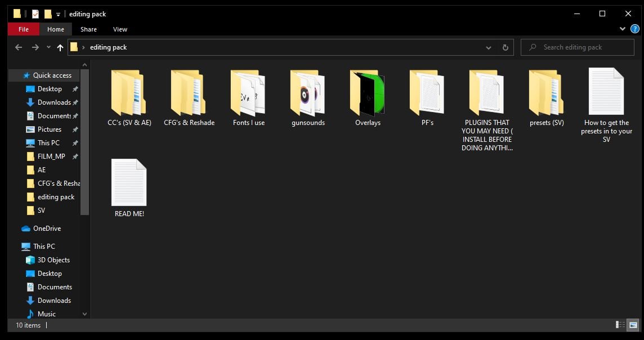Select the READ ME! text file
This screenshot has width=644, height=340.
(x=129, y=188)
